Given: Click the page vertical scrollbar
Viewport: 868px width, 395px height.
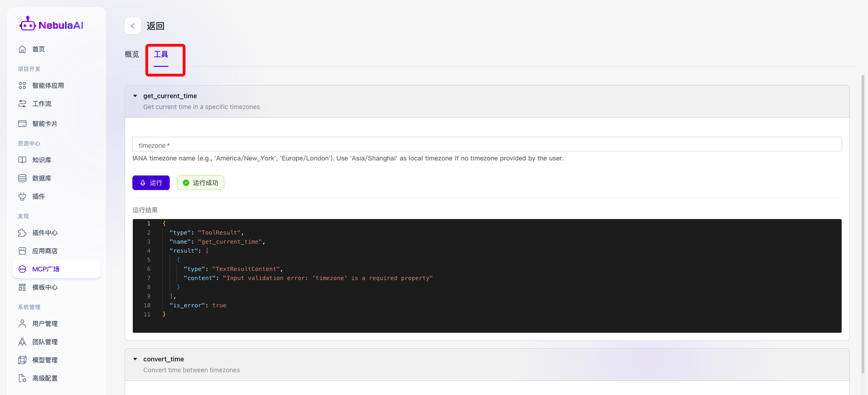Looking at the screenshot, I should click(x=863, y=223).
